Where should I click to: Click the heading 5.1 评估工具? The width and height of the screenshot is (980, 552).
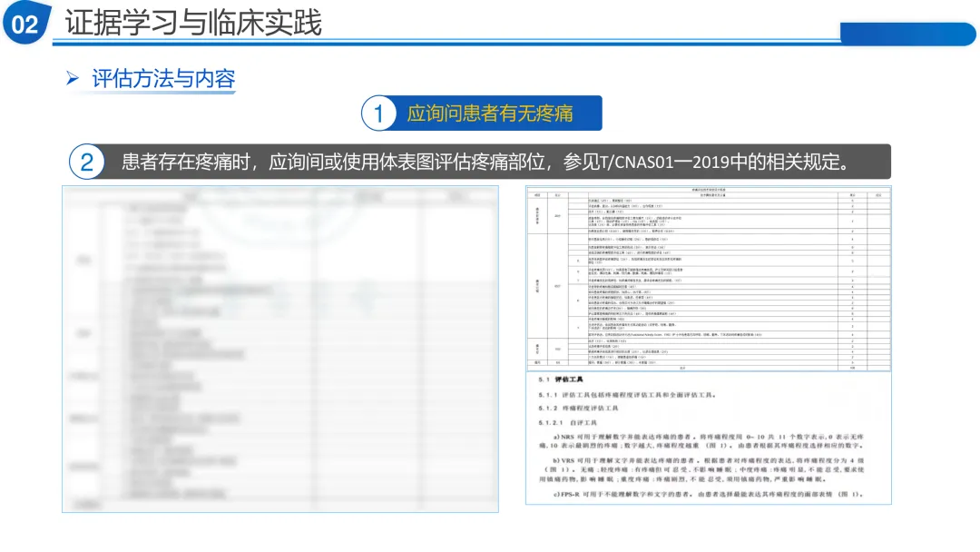(561, 379)
